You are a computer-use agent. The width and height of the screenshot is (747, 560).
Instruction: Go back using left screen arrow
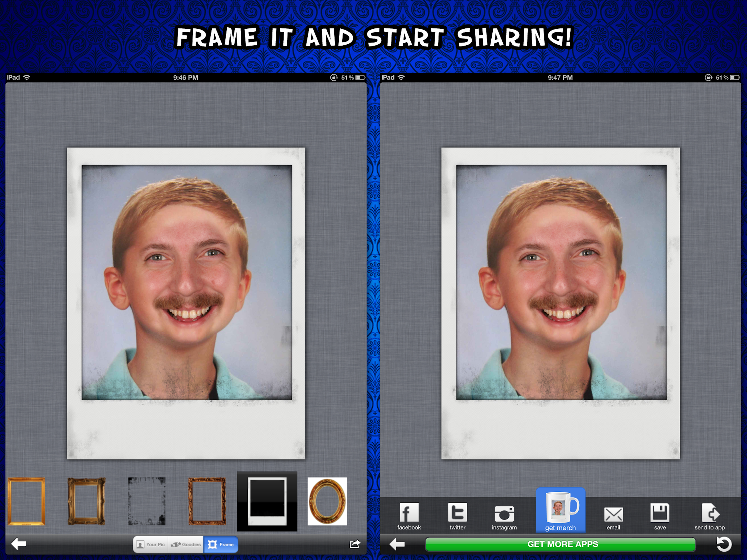pos(19,544)
